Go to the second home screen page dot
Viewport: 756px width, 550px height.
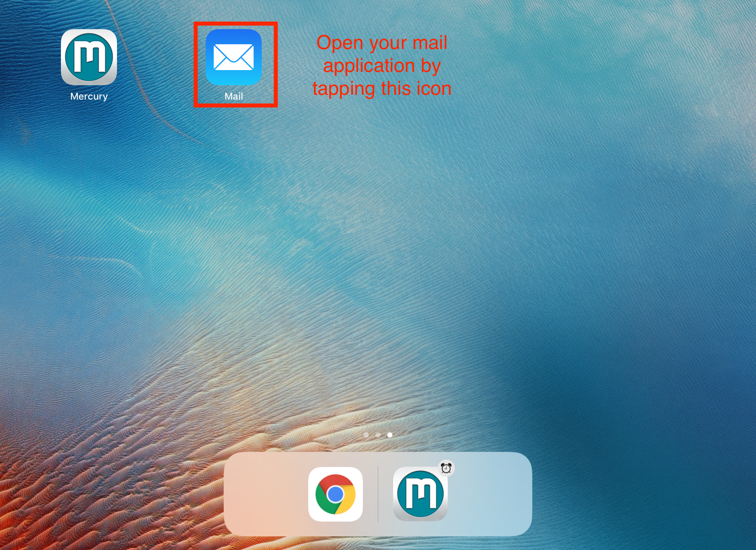[378, 435]
